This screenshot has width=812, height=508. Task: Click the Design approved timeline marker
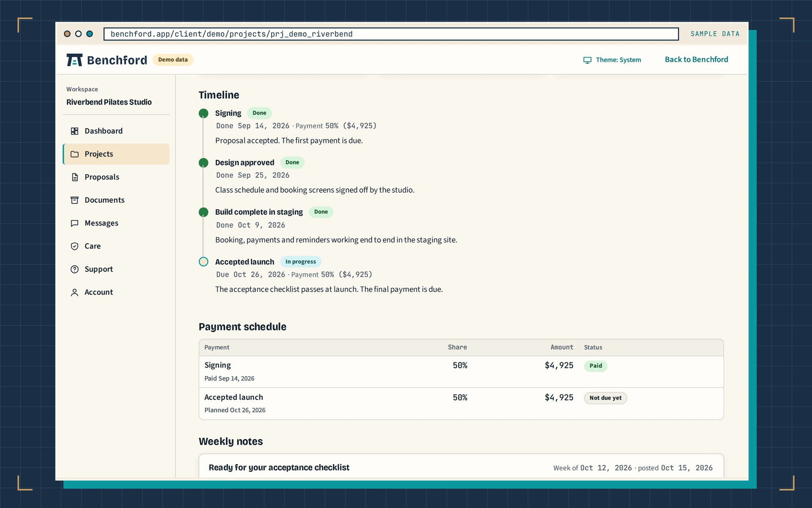click(203, 163)
